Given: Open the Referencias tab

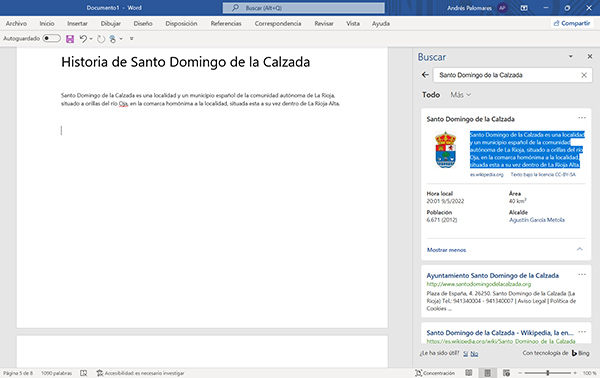Looking at the screenshot, I should coord(226,23).
